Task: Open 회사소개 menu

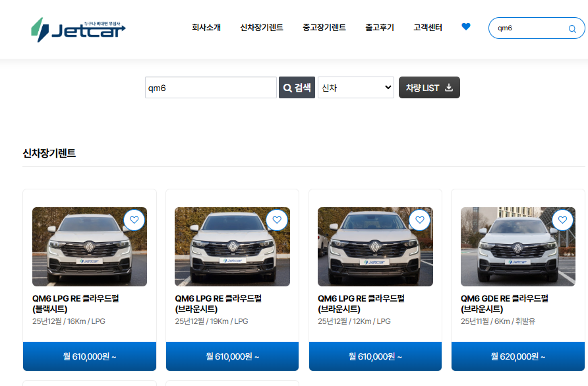Action: click(x=206, y=28)
